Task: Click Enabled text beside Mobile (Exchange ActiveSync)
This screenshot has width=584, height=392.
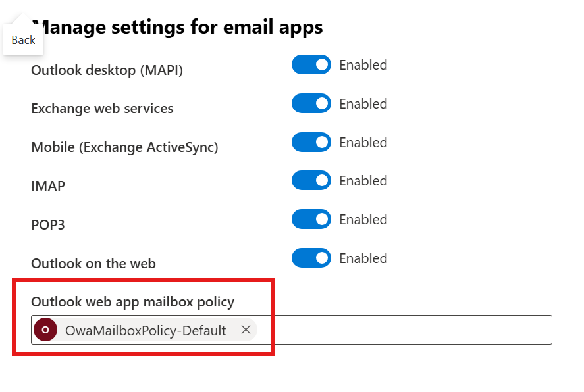Action: coord(363,143)
